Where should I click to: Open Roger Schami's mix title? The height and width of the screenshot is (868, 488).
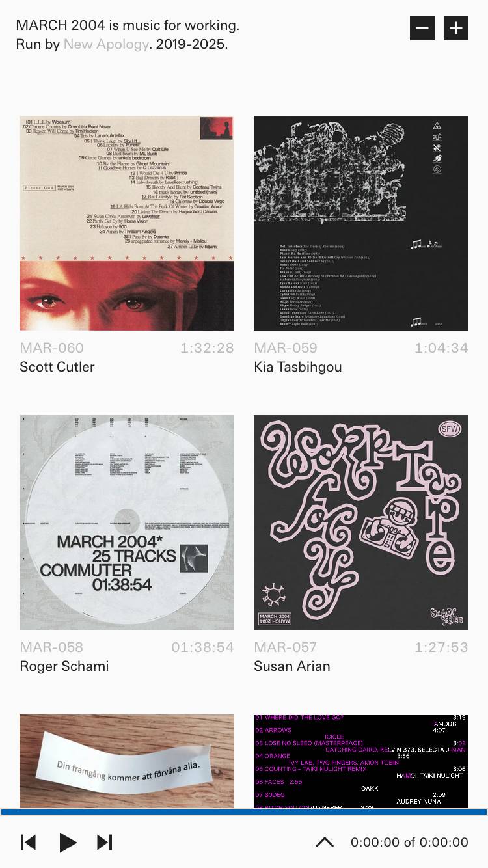coord(64,666)
